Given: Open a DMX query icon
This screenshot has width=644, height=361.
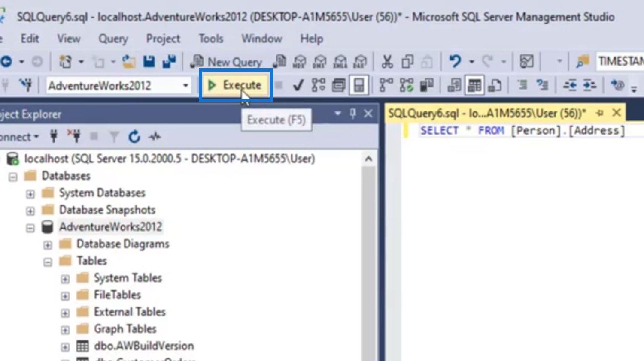Looking at the screenshot, I should pos(320,62).
